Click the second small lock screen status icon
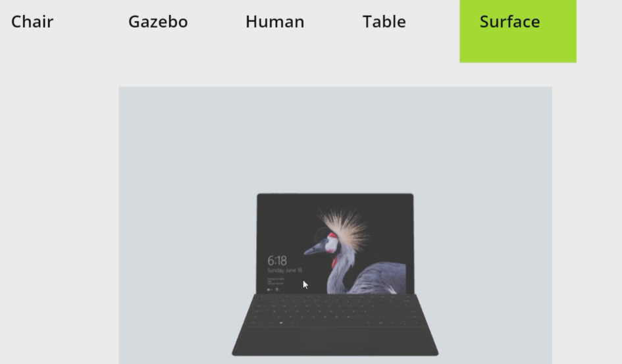This screenshot has height=364, width=622. pos(277,290)
